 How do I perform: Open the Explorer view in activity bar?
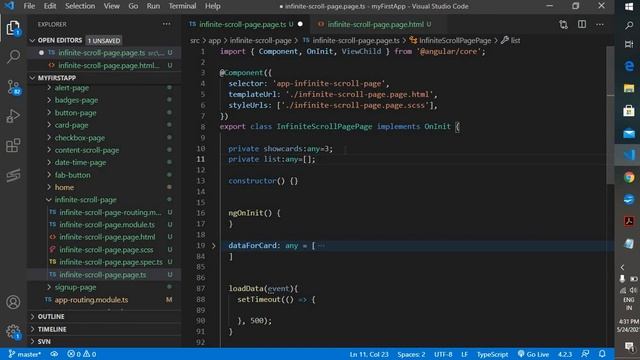pyautogui.click(x=13, y=28)
